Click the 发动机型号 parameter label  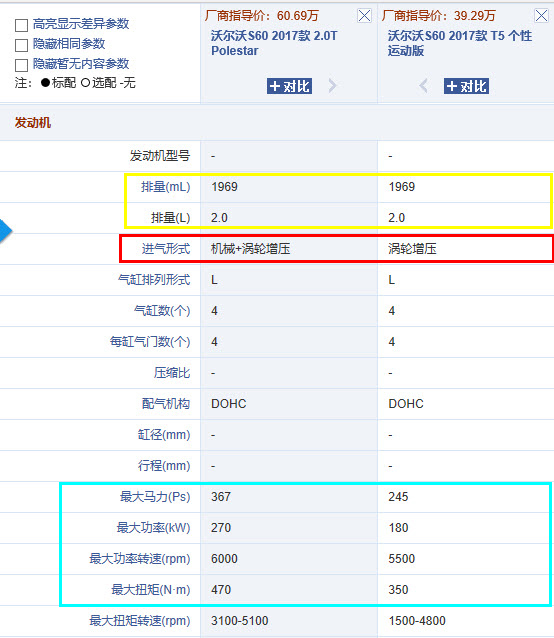(x=159, y=156)
